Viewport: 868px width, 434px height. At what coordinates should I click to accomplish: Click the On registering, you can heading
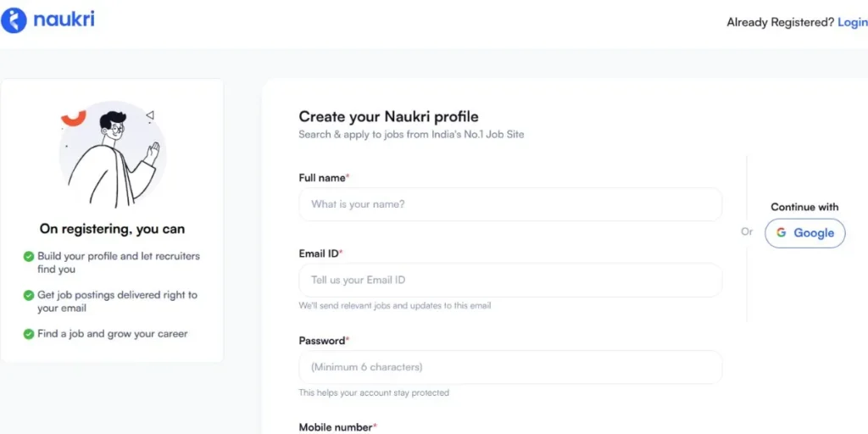pyautogui.click(x=112, y=229)
